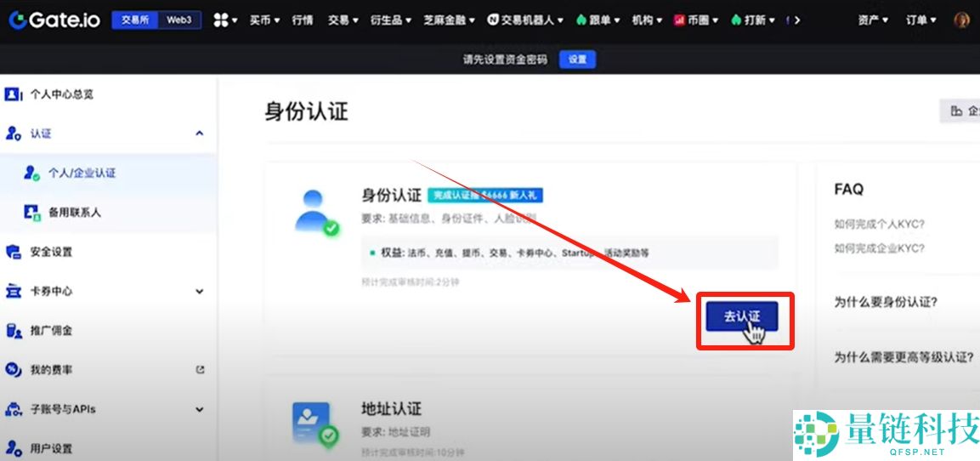Select 用户设置 in sidebar
Image resolution: width=980 pixels, height=461 pixels.
click(51, 448)
